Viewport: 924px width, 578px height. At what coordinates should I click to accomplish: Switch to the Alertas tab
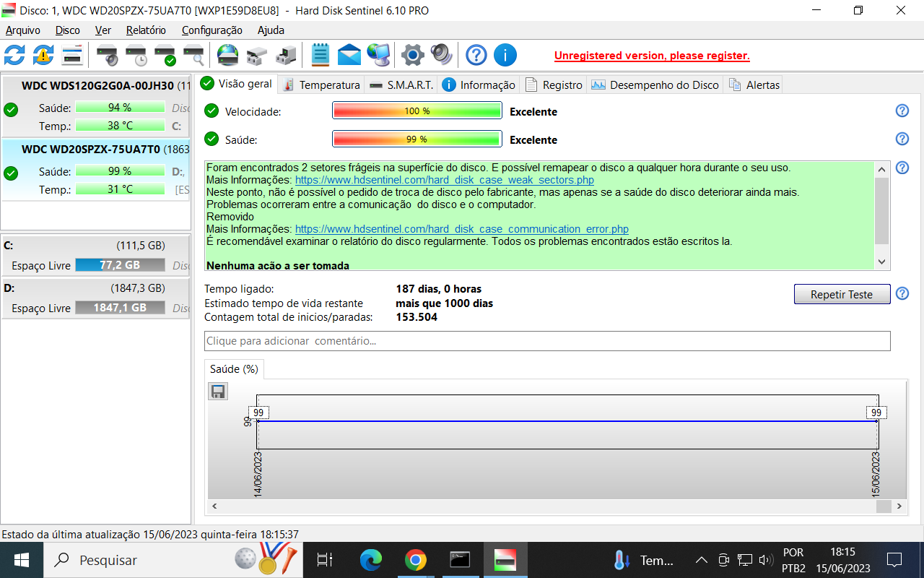[754, 85]
